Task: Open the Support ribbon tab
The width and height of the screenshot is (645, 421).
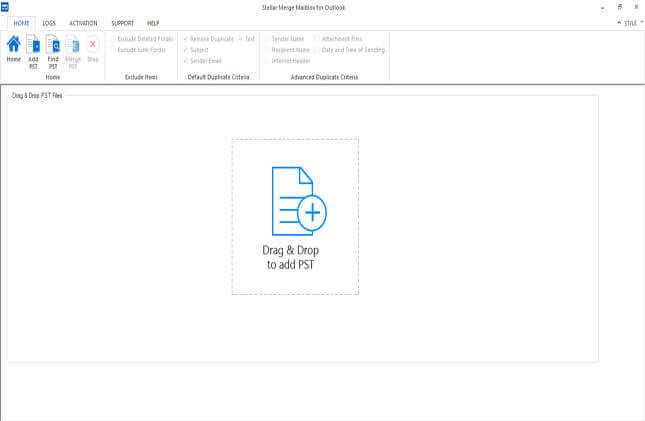Action: point(123,22)
